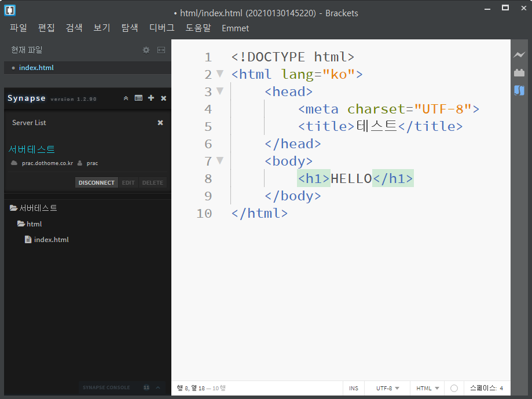Screen dimensions: 532x399
Task: Click the working files gear settings icon
Action: pyautogui.click(x=146, y=50)
